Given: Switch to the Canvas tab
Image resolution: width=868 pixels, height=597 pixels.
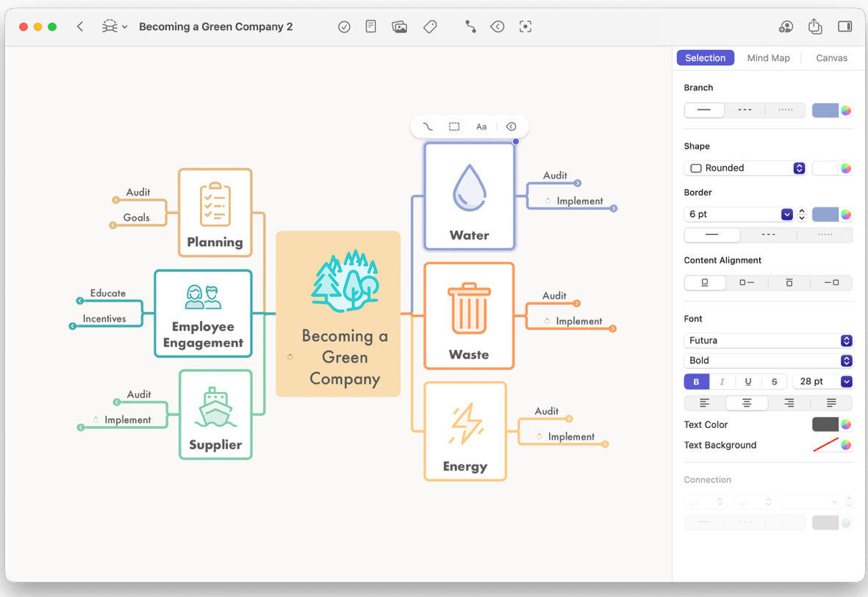Looking at the screenshot, I should [x=831, y=58].
